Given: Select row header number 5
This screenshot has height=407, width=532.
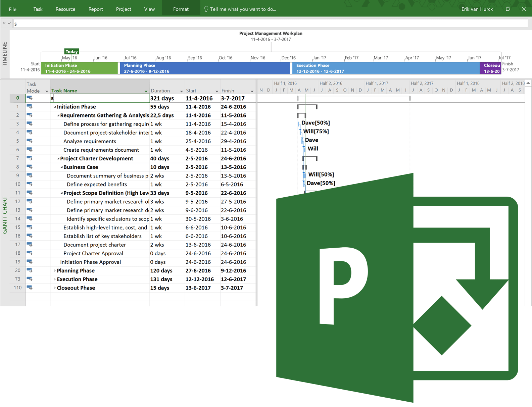Looking at the screenshot, I should coord(17,141).
